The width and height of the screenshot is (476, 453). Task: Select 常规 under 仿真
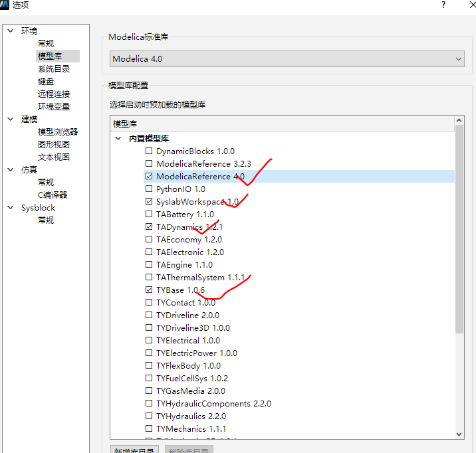[x=46, y=182]
